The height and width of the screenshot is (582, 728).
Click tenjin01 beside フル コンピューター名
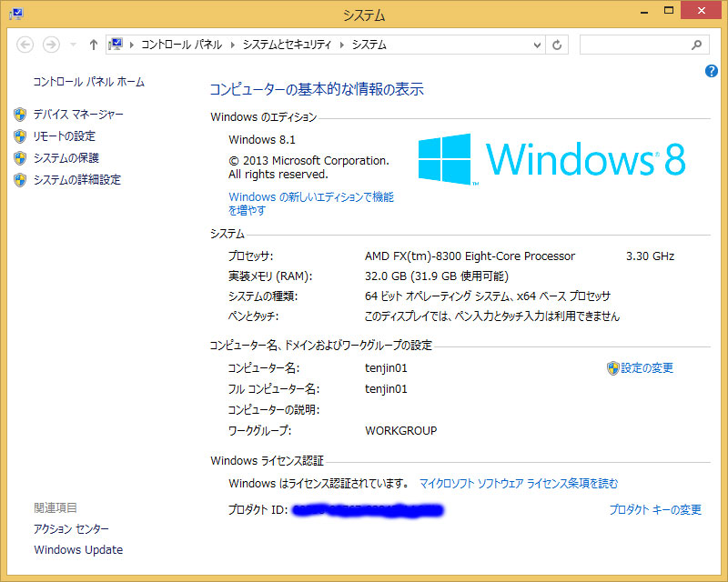coord(386,389)
